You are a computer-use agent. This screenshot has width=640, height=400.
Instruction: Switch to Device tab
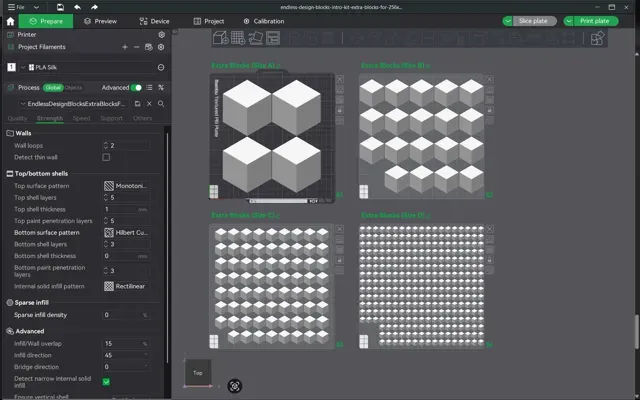point(154,21)
